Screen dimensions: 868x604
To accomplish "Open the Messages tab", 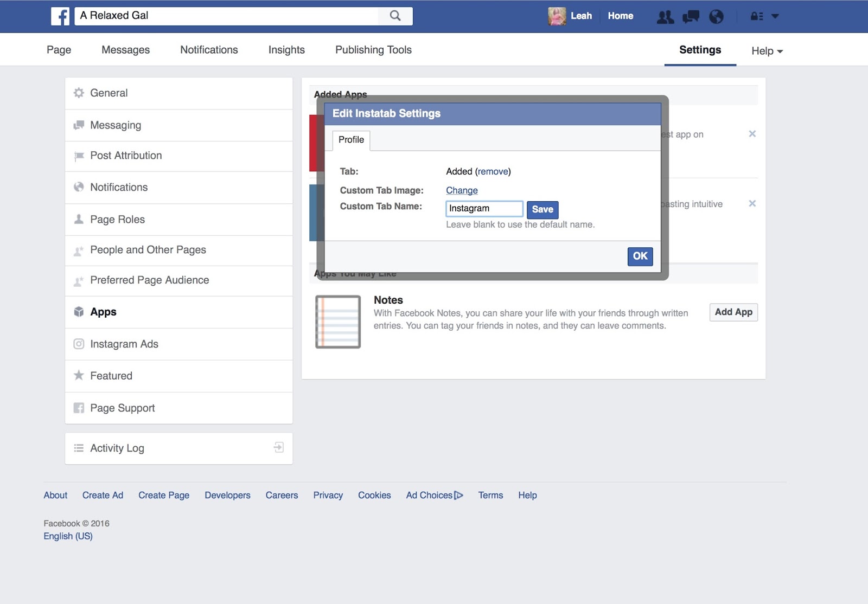I will pyautogui.click(x=126, y=50).
